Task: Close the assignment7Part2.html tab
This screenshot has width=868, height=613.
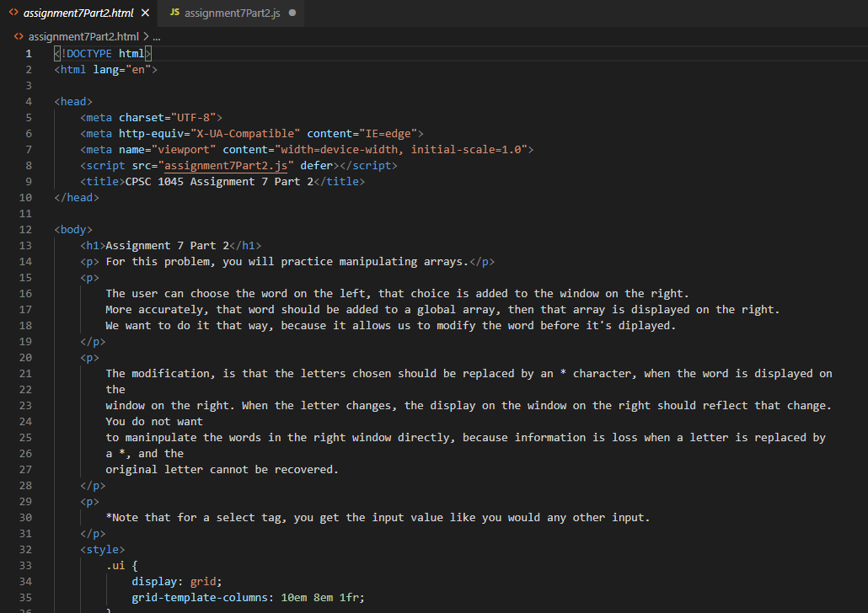Action: pos(145,13)
